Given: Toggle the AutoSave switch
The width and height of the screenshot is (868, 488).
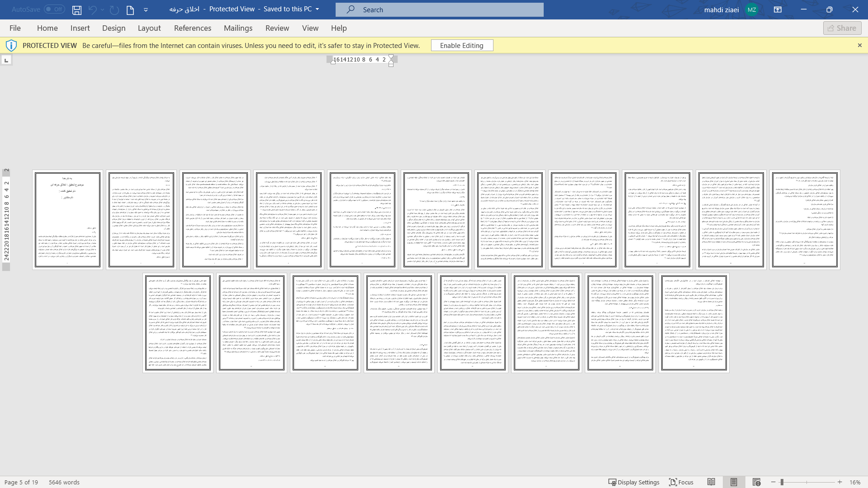Looking at the screenshot, I should (x=54, y=9).
